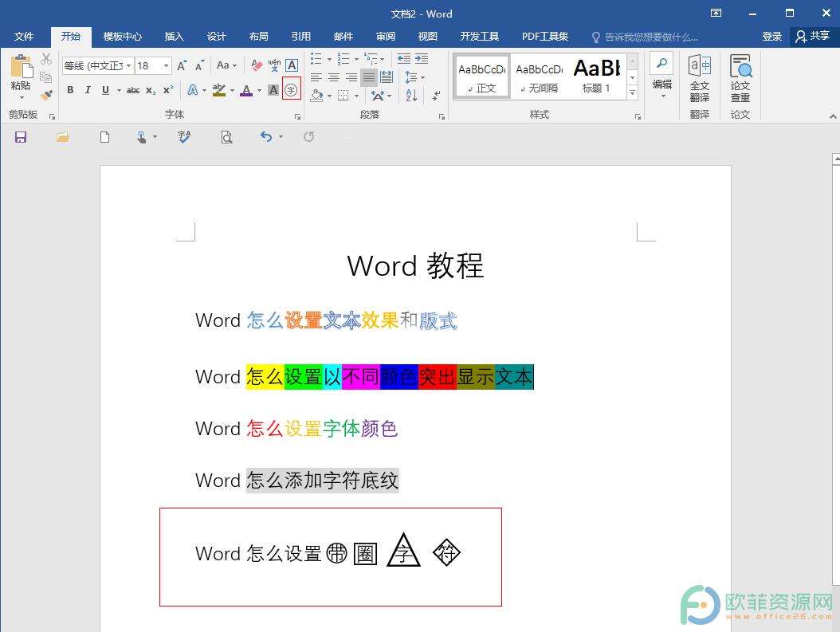Screen dimensions: 840x632
Task: Click the paragraph shading paint bucket
Action: pyautogui.click(x=316, y=96)
